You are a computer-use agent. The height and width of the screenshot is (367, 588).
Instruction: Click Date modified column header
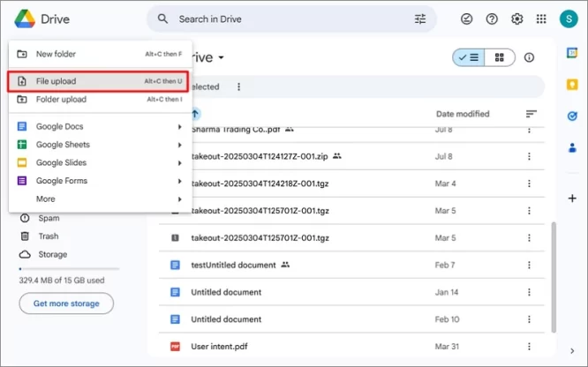pyautogui.click(x=463, y=114)
